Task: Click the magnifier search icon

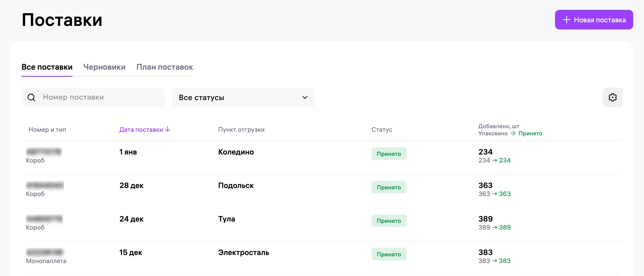Action: point(31,97)
